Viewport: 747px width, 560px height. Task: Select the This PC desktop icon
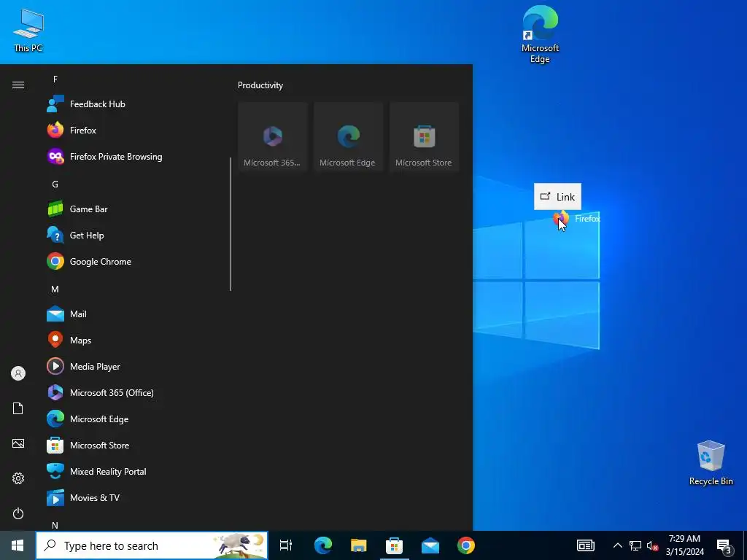tap(28, 31)
